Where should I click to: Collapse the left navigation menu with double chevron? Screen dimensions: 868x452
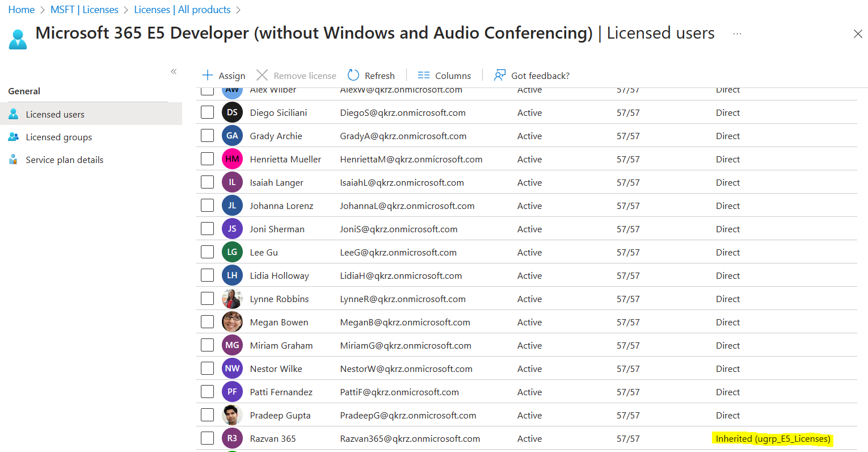(x=174, y=72)
